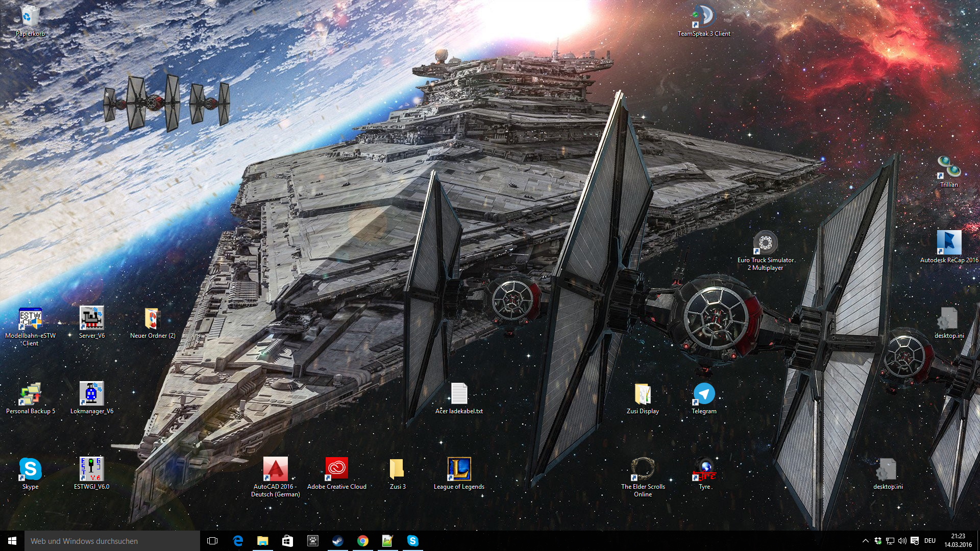The image size is (980, 551).
Task: Switch to Skype in the taskbar
Action: (x=412, y=541)
